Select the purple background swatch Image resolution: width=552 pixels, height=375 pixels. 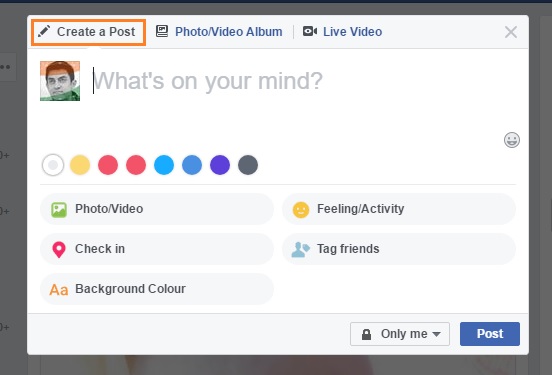point(220,165)
